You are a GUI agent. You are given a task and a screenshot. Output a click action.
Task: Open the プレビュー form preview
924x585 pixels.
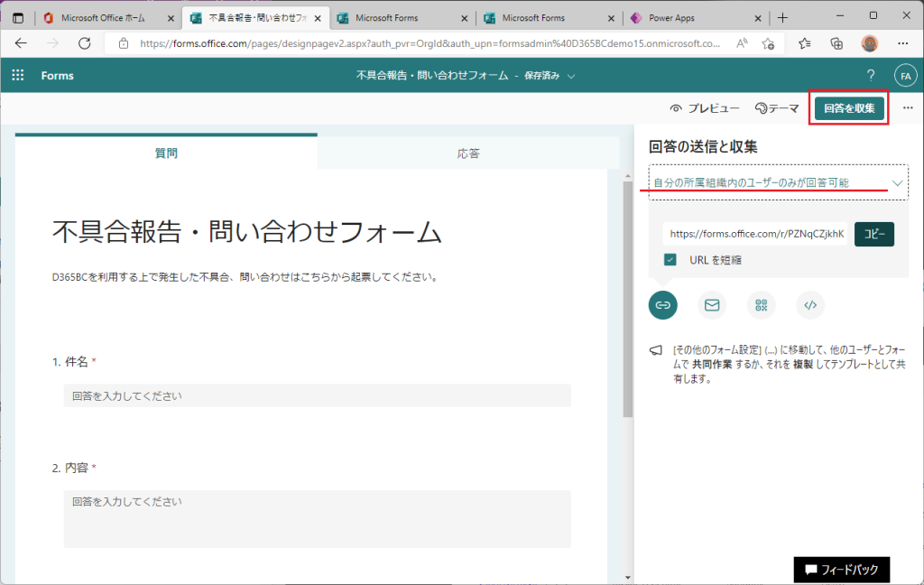pyautogui.click(x=705, y=108)
